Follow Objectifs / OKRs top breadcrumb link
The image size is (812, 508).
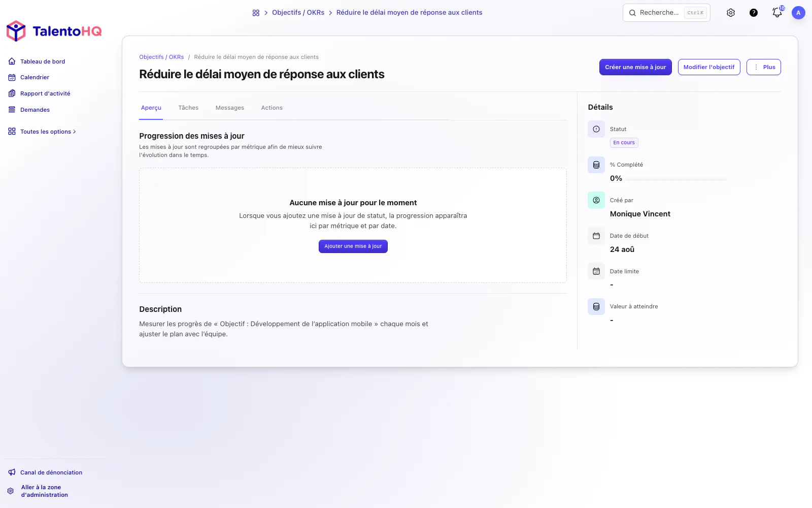click(x=298, y=13)
